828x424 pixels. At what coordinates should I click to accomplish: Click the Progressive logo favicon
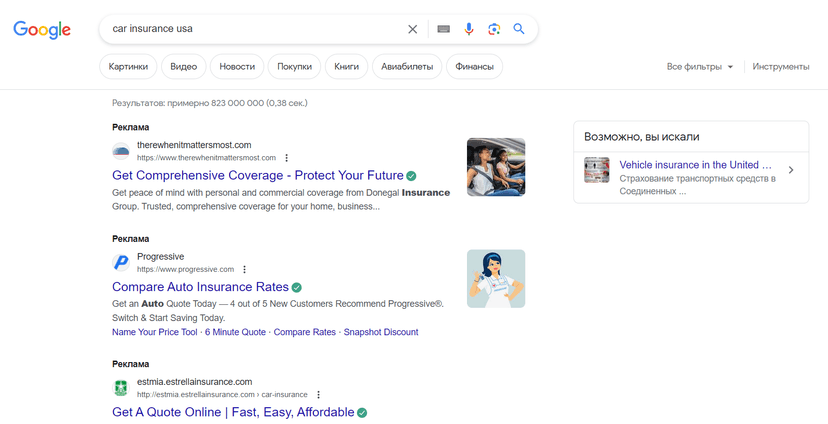coord(121,262)
